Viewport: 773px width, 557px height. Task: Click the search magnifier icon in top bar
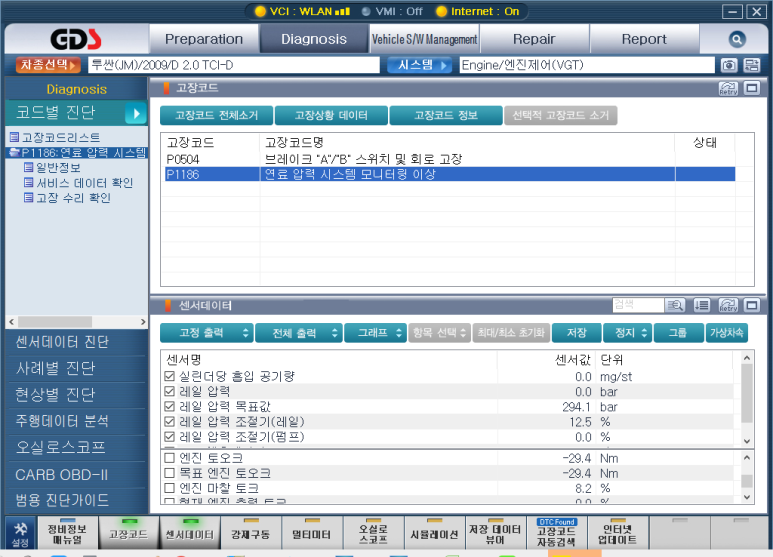(737, 39)
